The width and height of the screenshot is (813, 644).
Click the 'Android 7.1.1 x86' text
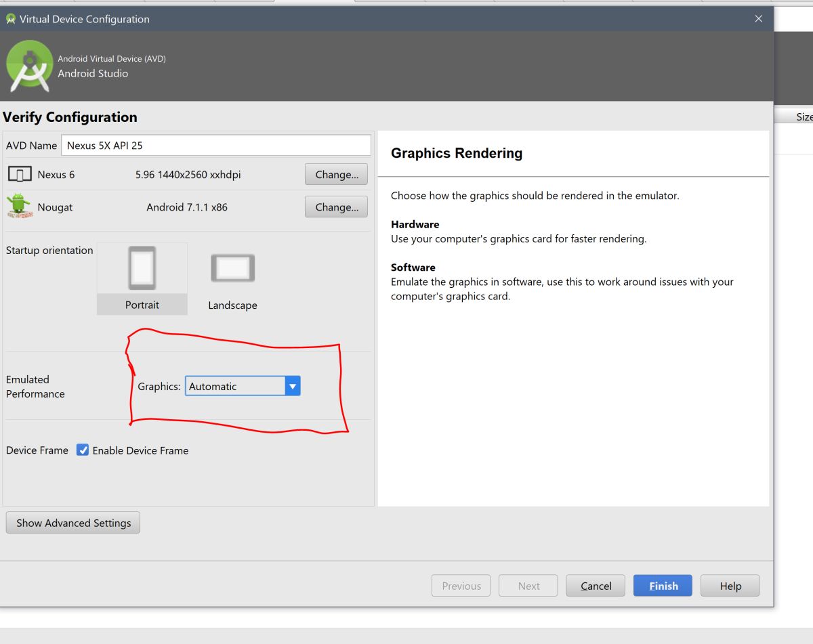click(x=187, y=207)
